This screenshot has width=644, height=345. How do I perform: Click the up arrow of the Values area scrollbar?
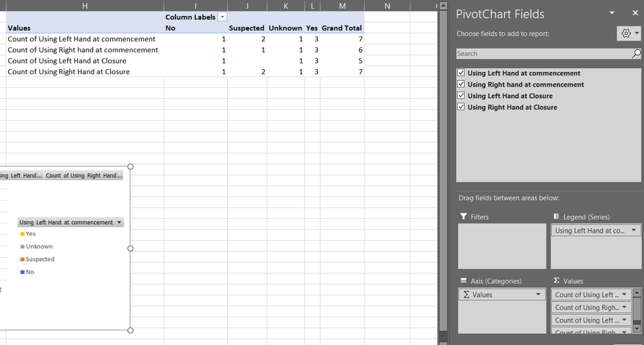pos(637,293)
